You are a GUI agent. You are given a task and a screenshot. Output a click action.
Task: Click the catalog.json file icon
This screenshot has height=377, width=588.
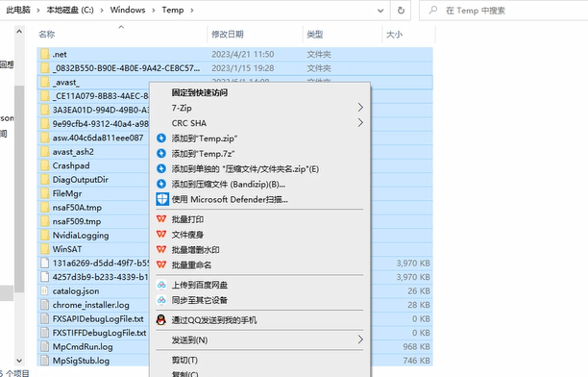pyautogui.click(x=44, y=290)
